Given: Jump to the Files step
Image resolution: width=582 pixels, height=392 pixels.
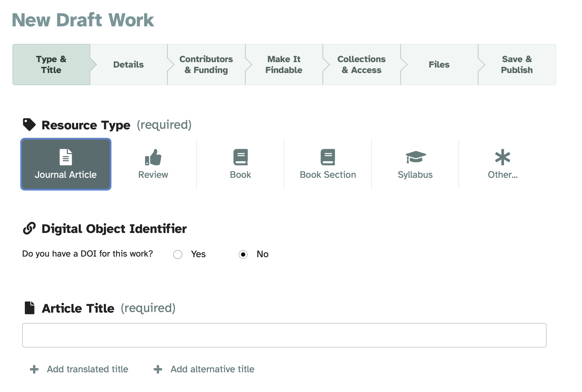Looking at the screenshot, I should coord(439,65).
